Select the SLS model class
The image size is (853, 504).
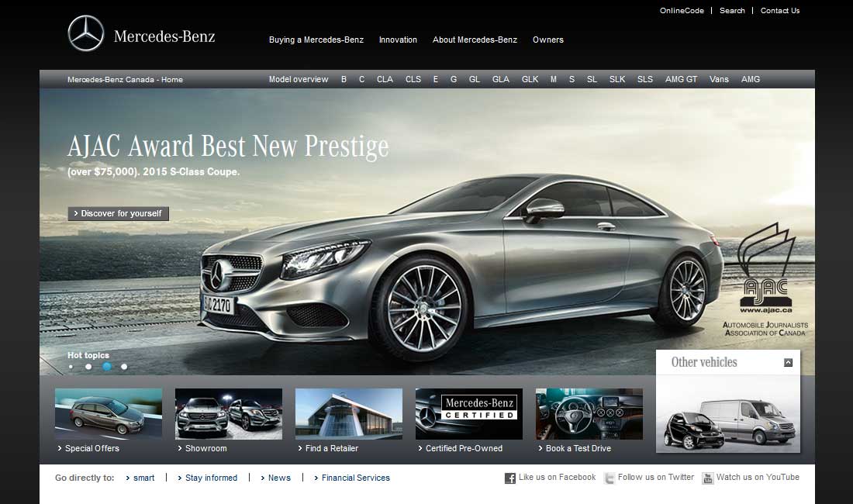[644, 79]
